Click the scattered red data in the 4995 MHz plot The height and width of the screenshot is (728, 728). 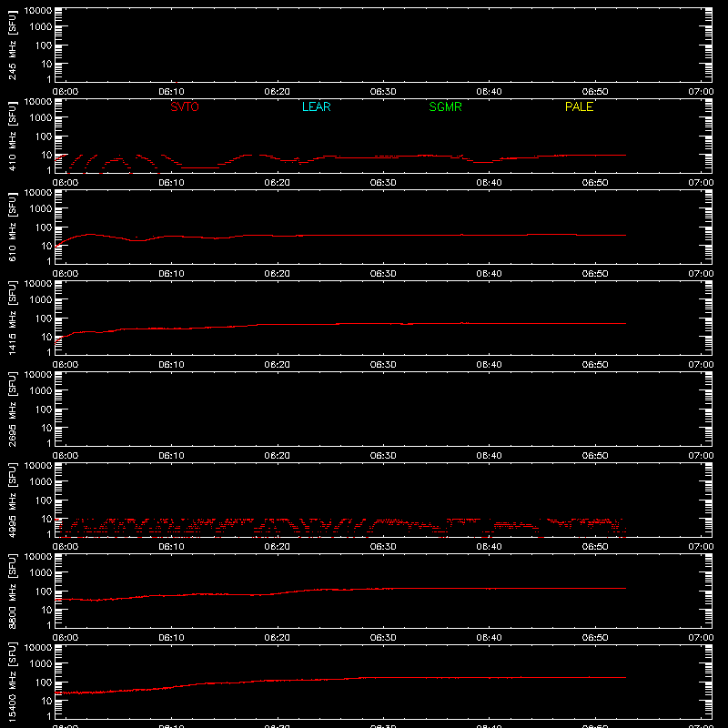point(340,528)
